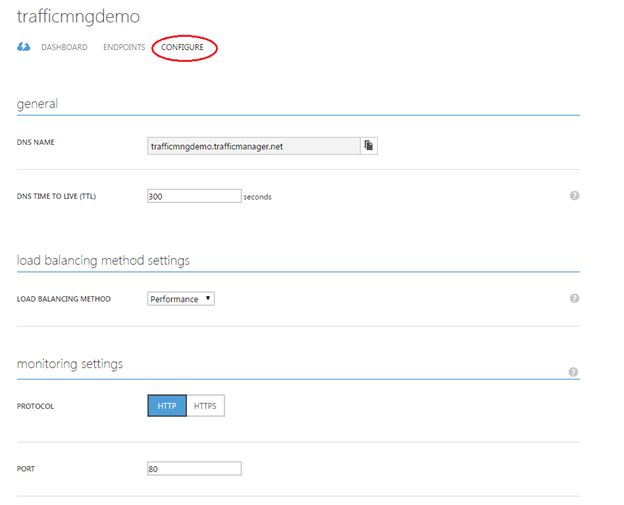Click the 'LOAD BALANCING METHOD' label
This screenshot has width=624, height=505.
64,299
